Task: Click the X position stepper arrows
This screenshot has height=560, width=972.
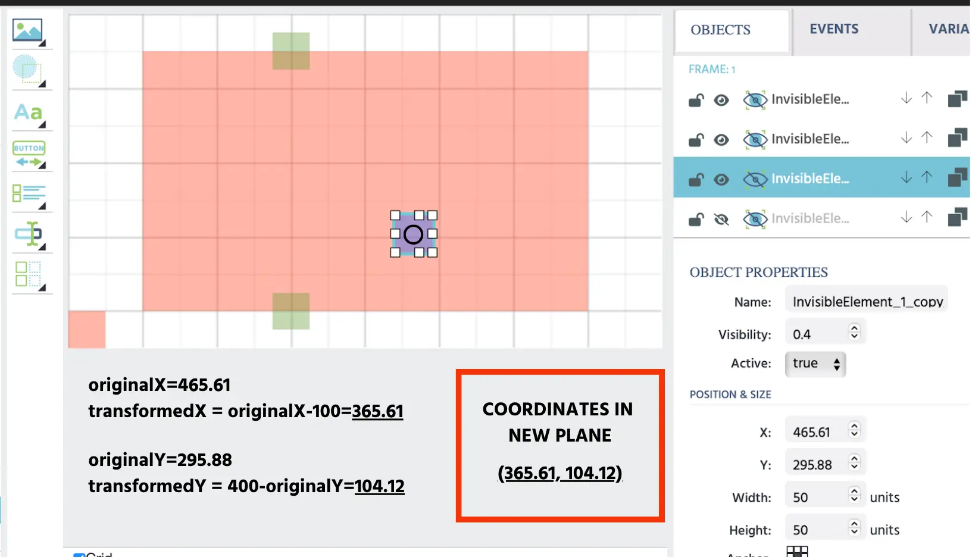Action: tap(854, 430)
